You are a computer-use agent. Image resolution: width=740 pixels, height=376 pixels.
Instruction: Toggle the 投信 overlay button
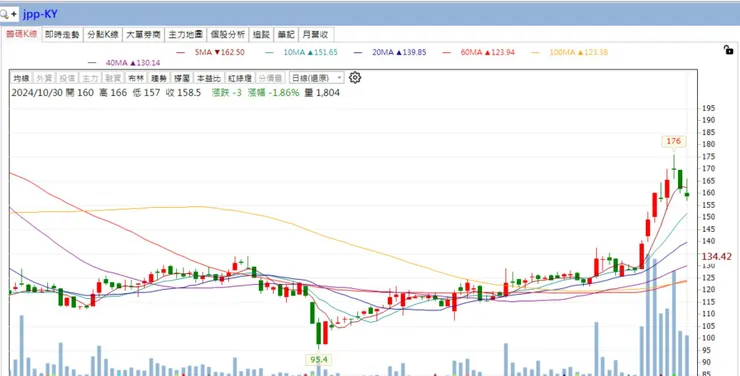[67, 78]
